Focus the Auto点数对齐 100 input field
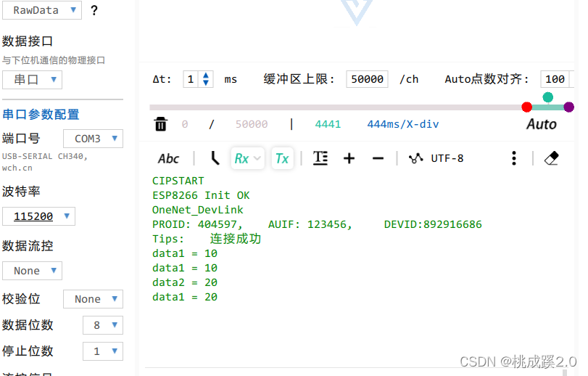588x376 pixels. (556, 79)
